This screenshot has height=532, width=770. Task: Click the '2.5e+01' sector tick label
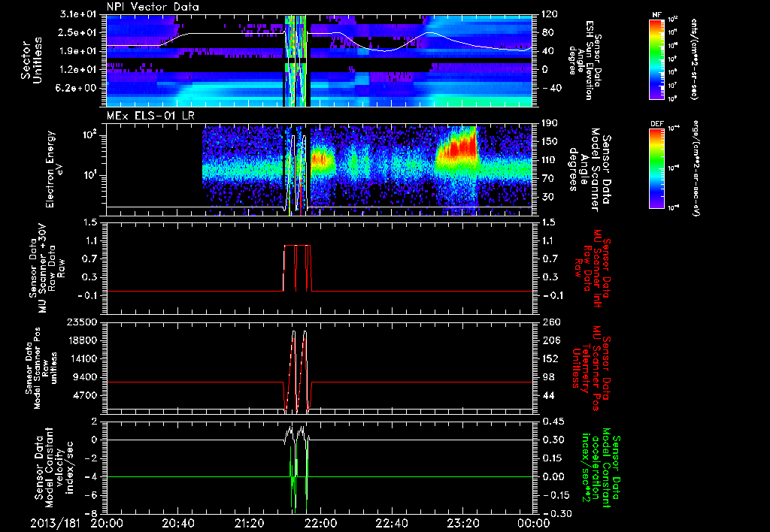tap(79, 32)
